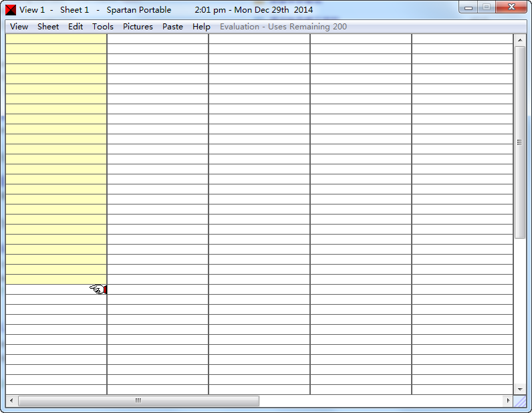Click the vertical scrollbar thumb
Viewport: 532px width, 413px height.
click(520, 142)
